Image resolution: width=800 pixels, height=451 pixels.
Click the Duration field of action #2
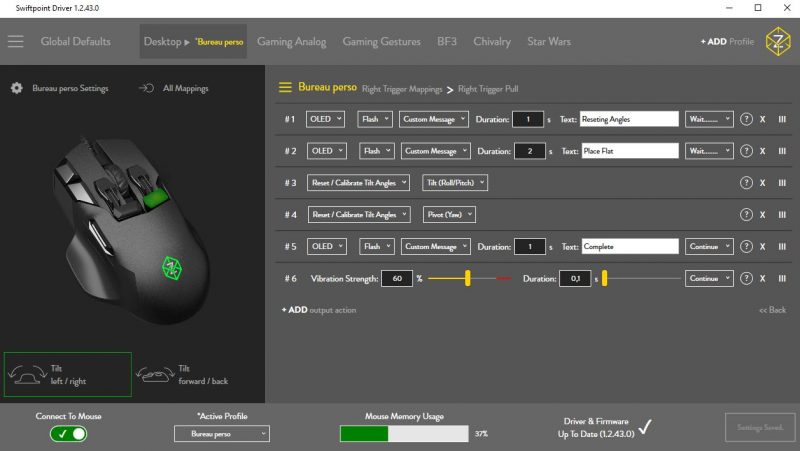[x=530, y=151]
